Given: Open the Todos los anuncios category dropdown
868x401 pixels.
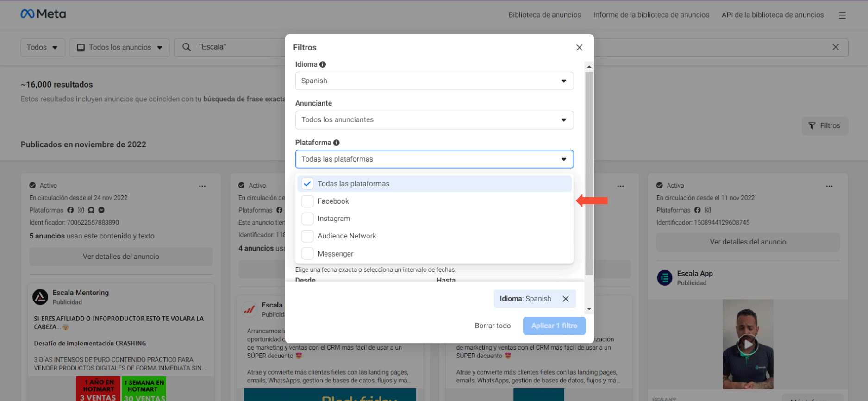Looking at the screenshot, I should (x=119, y=47).
